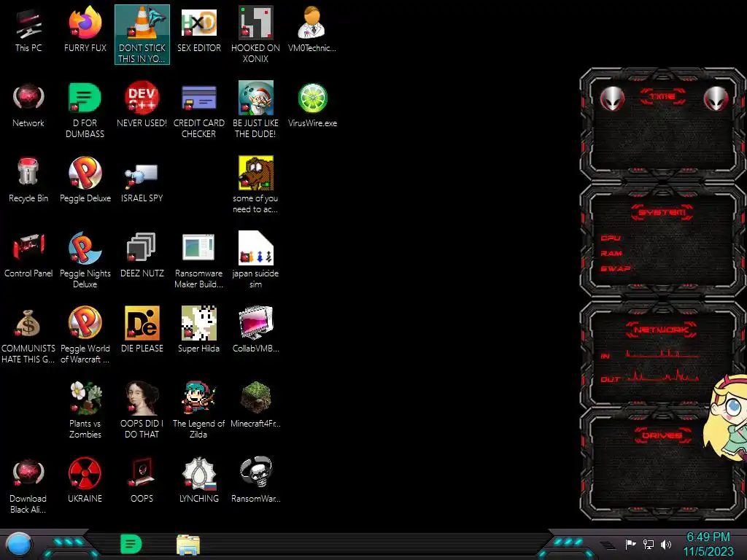
Task: Click the left alien head in TIME gadget
Action: click(x=613, y=98)
